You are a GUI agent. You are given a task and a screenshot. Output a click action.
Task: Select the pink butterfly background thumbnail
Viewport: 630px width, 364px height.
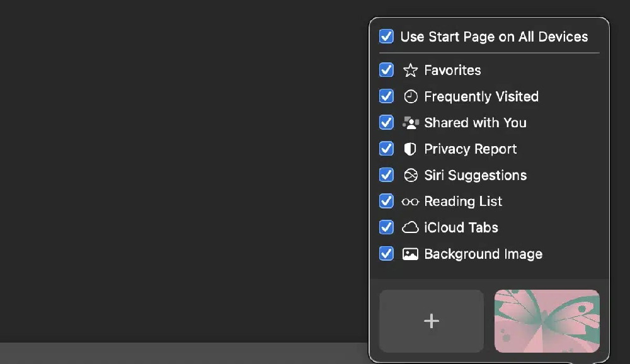547,321
